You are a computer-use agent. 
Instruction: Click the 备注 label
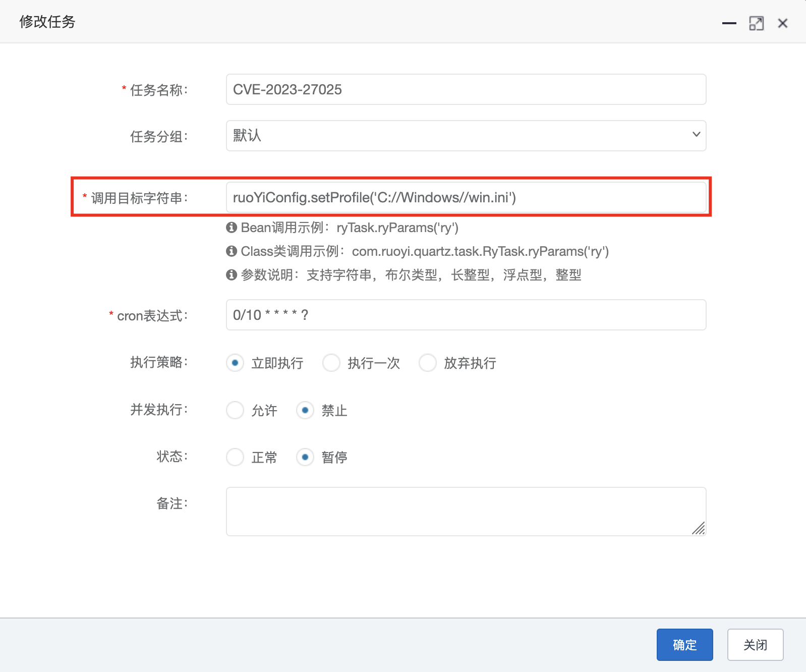pos(171,503)
